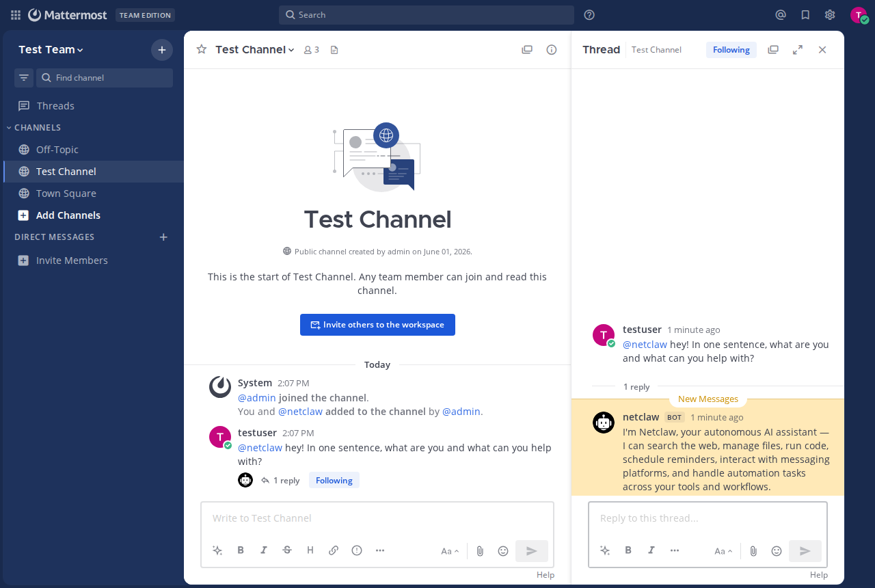Send message in channel composer
Viewport: 875px width, 588px height.
[532, 551]
